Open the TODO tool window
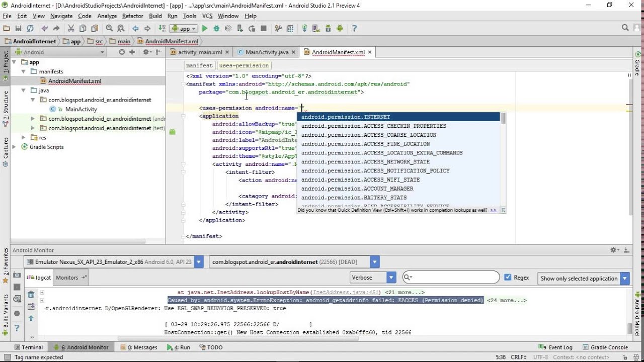The width and height of the screenshot is (644, 362). (x=211, y=347)
